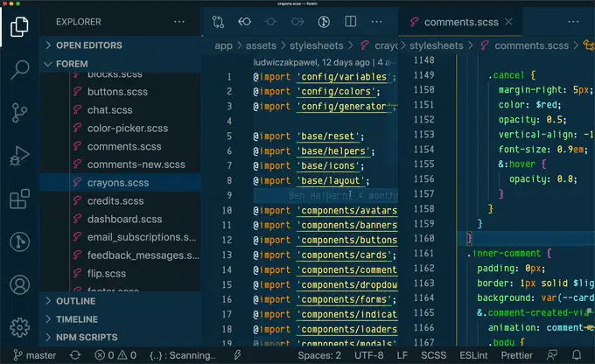
Task: Open Source Control view in activity bar
Action: point(19,113)
